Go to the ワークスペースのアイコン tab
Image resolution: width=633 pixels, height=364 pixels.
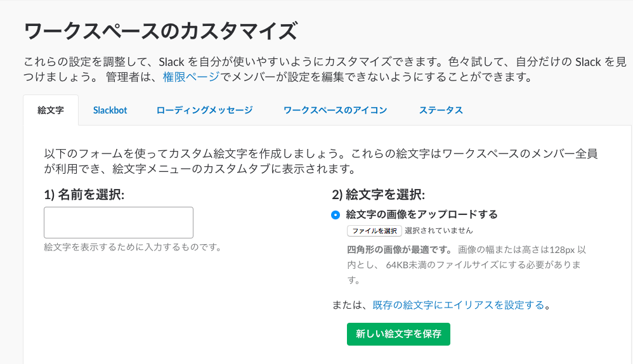click(335, 110)
